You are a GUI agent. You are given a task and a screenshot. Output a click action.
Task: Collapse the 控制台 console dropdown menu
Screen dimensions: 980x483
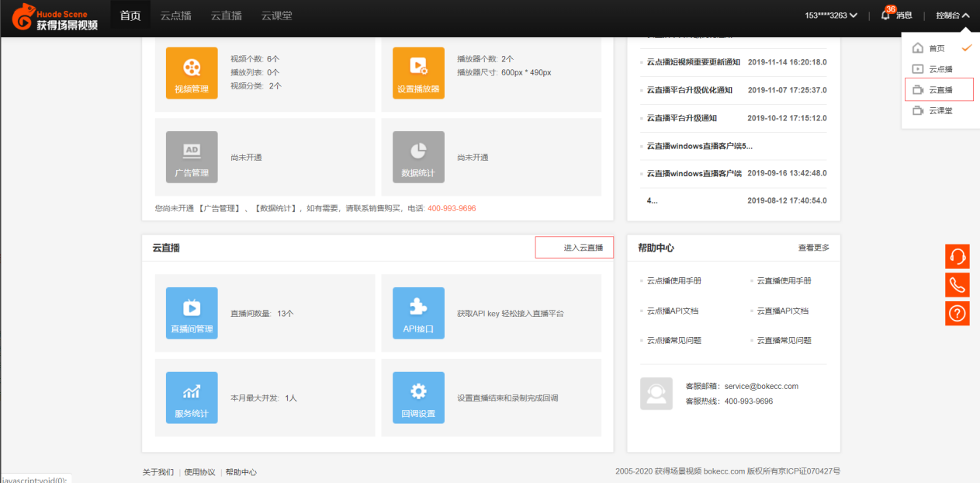(x=952, y=16)
